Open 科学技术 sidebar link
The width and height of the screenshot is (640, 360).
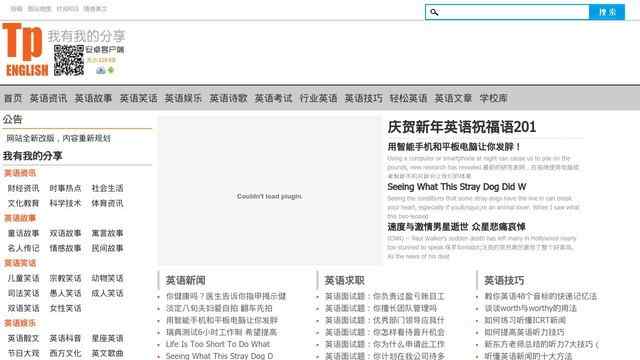pyautogui.click(x=65, y=203)
